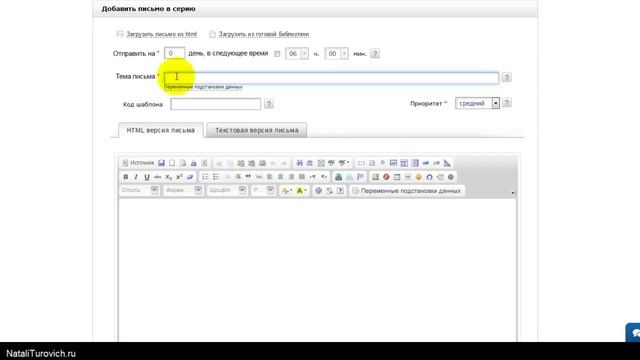Open the background color picker
The height and width of the screenshot is (360, 640).
tap(301, 191)
